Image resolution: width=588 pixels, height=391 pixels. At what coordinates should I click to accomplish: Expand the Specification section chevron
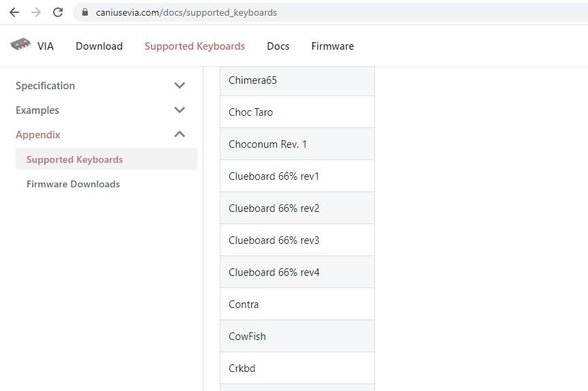pos(180,86)
